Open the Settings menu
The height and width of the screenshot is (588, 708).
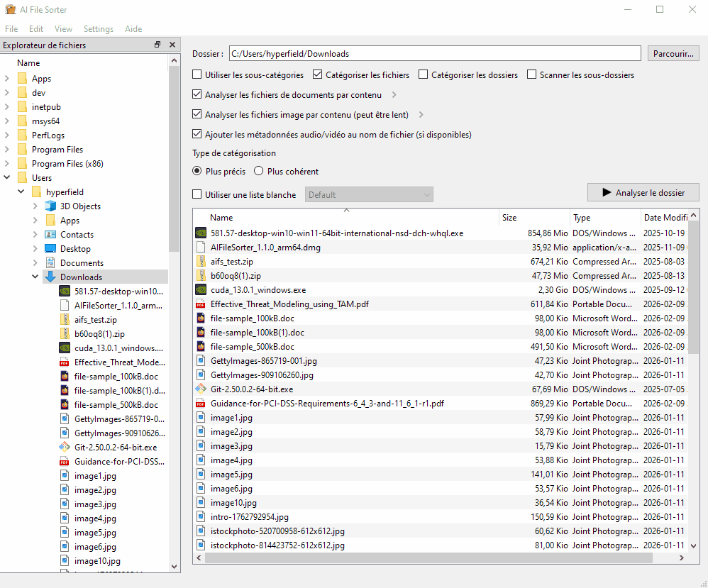coord(98,29)
